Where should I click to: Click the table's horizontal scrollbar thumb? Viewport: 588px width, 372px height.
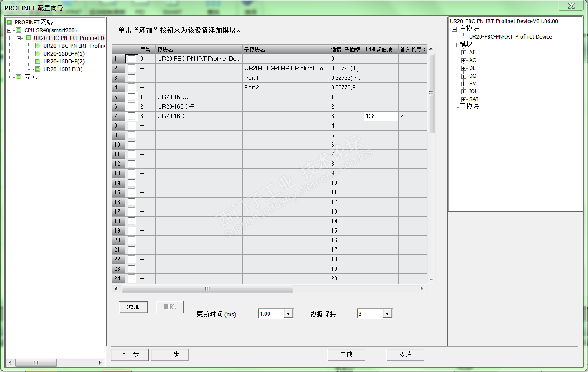[x=207, y=289]
